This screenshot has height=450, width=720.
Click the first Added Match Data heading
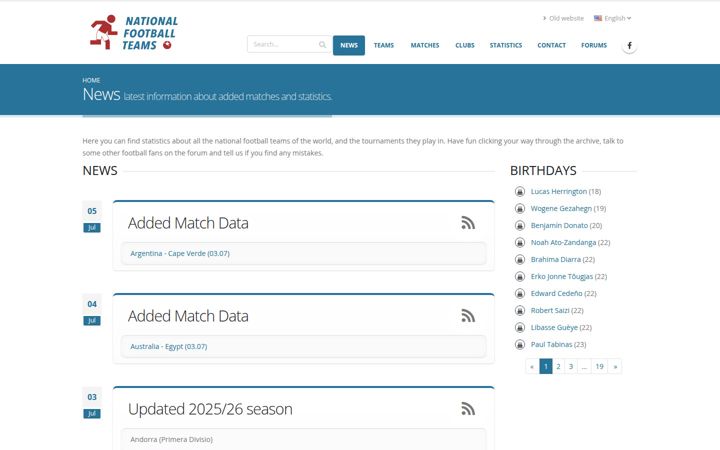[x=188, y=223]
